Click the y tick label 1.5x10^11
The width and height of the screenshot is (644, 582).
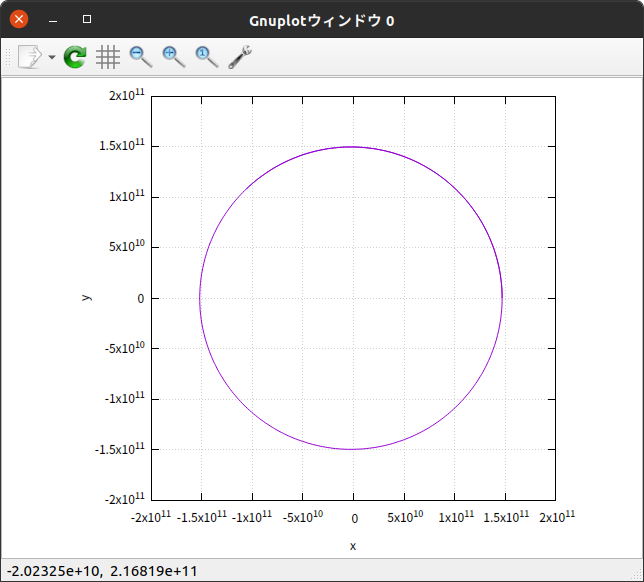click(122, 145)
